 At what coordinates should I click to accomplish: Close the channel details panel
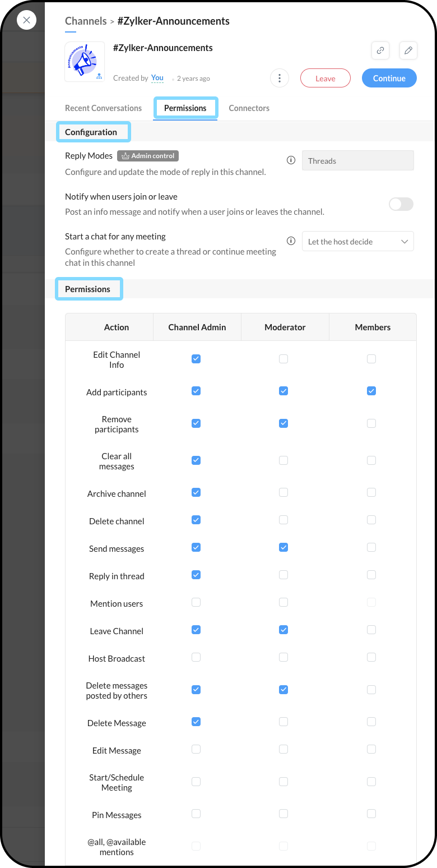coord(26,20)
